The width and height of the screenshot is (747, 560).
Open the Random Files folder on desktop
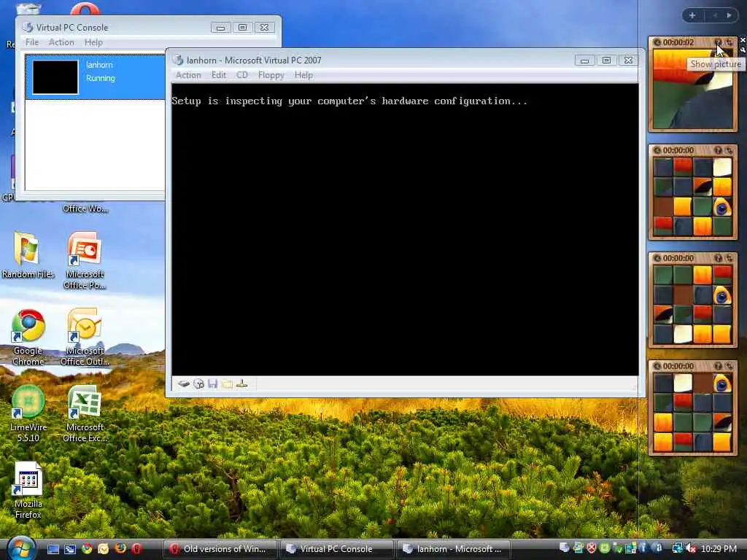pyautogui.click(x=28, y=255)
